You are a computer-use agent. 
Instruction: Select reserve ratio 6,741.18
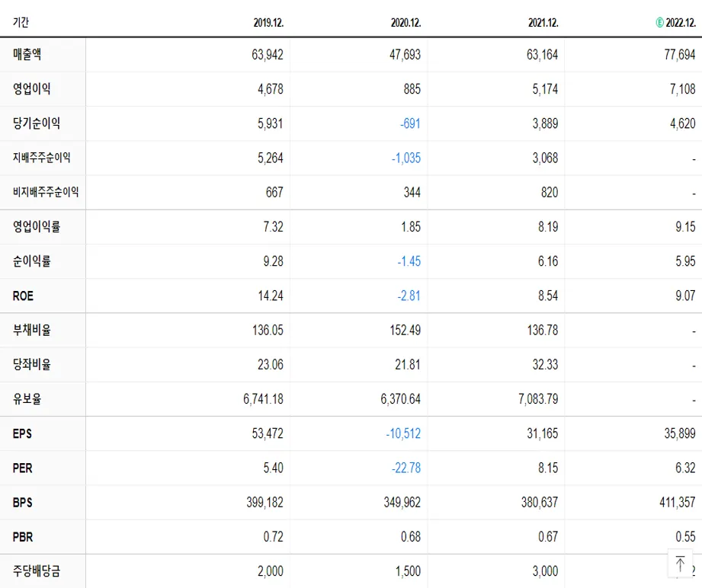point(263,399)
